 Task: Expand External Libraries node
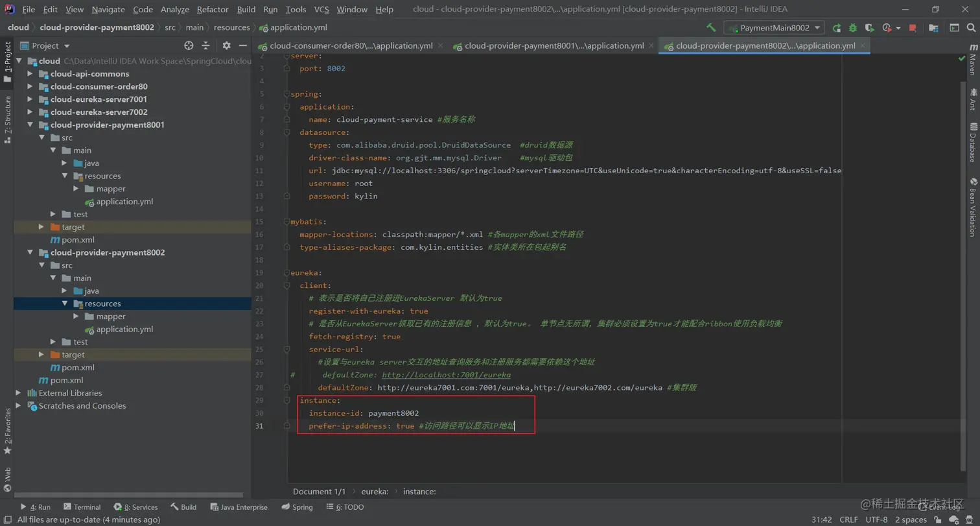[19, 393]
